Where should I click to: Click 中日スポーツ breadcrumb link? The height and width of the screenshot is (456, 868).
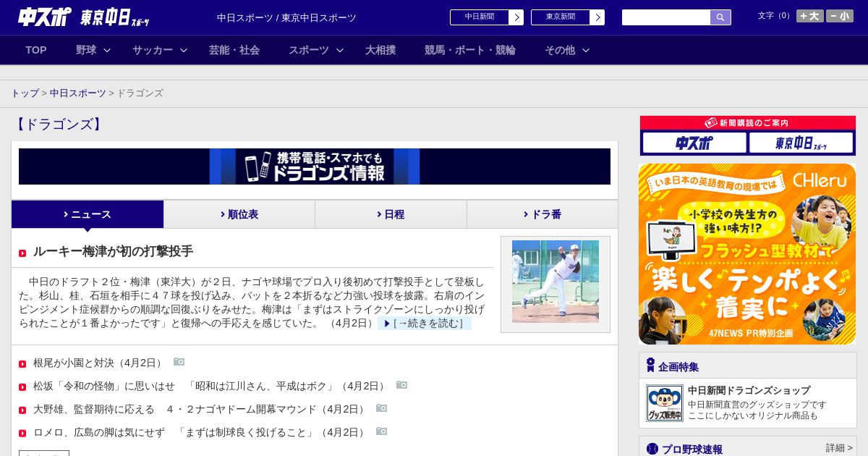[78, 93]
